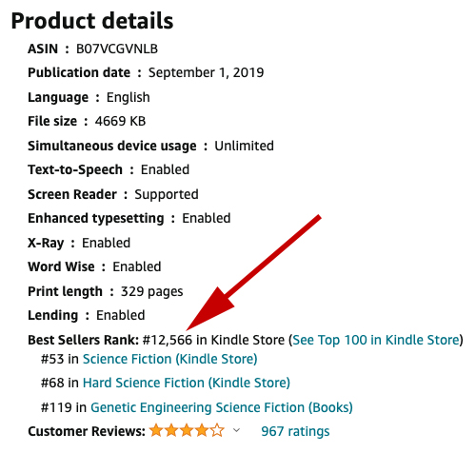
Task: Expand the chevron next to star rating
Action: (236, 430)
